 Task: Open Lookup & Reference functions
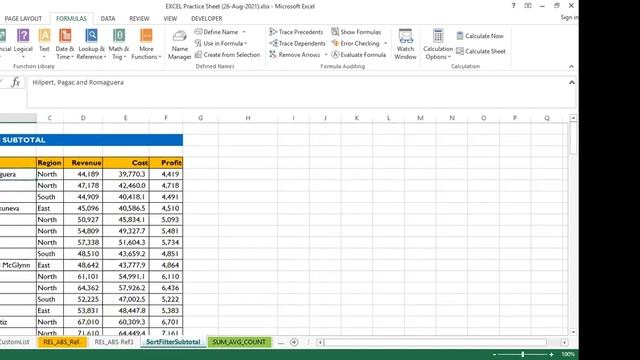[x=91, y=43]
